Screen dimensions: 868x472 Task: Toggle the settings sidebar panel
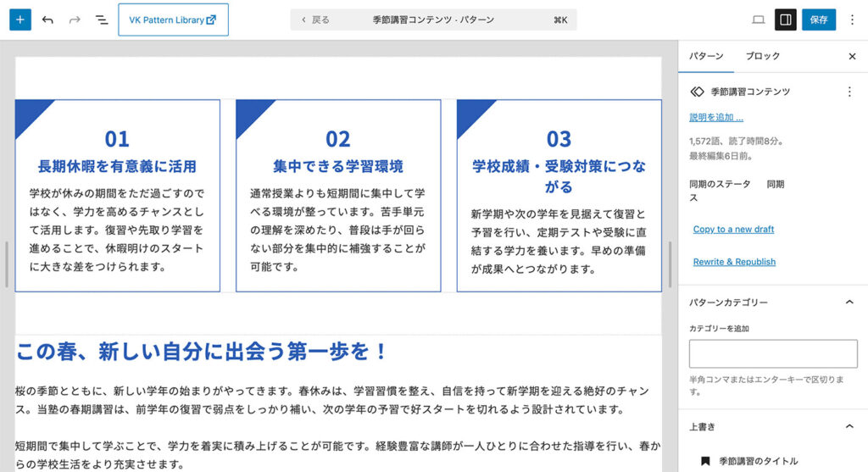786,19
